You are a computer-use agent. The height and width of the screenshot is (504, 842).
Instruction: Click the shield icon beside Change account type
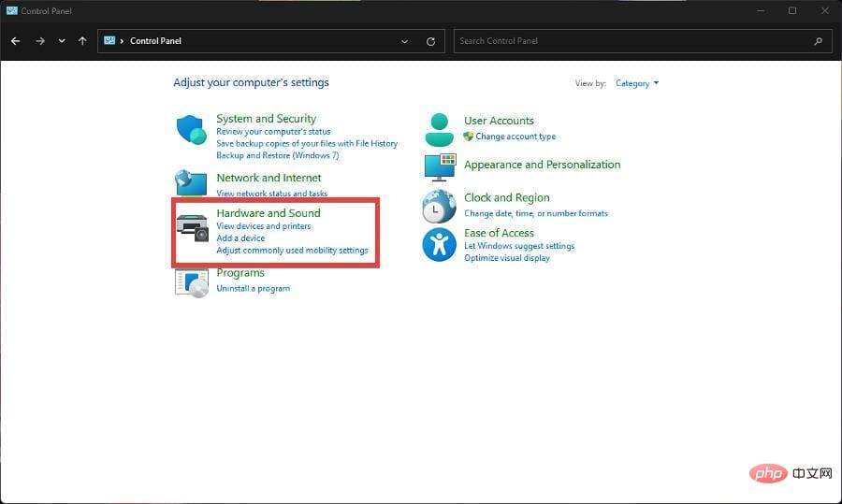coord(469,137)
